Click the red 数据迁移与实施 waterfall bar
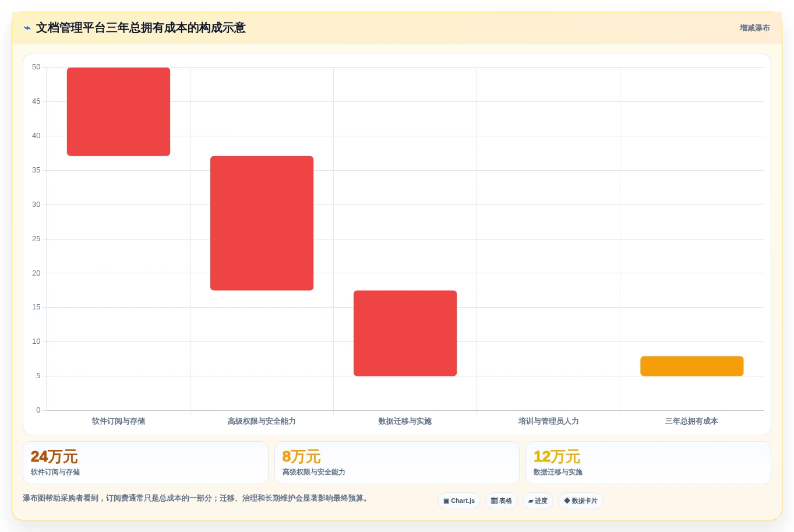 click(x=405, y=333)
